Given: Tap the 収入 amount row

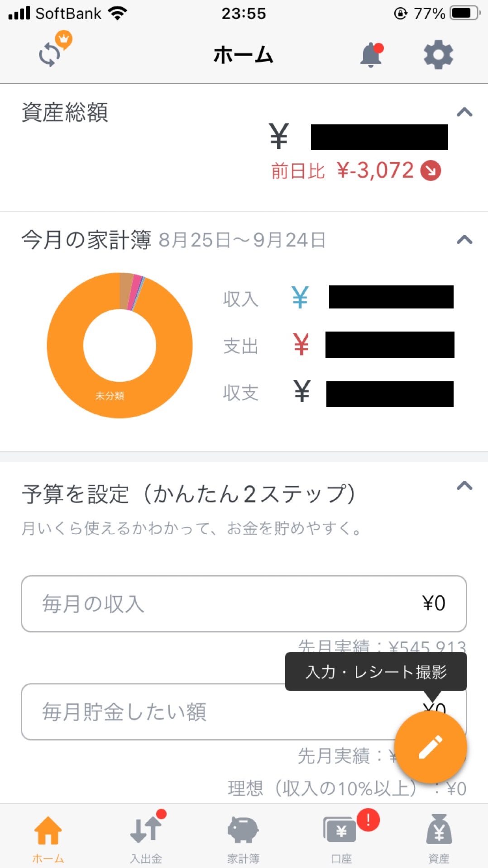Looking at the screenshot, I should pyautogui.click(x=338, y=298).
